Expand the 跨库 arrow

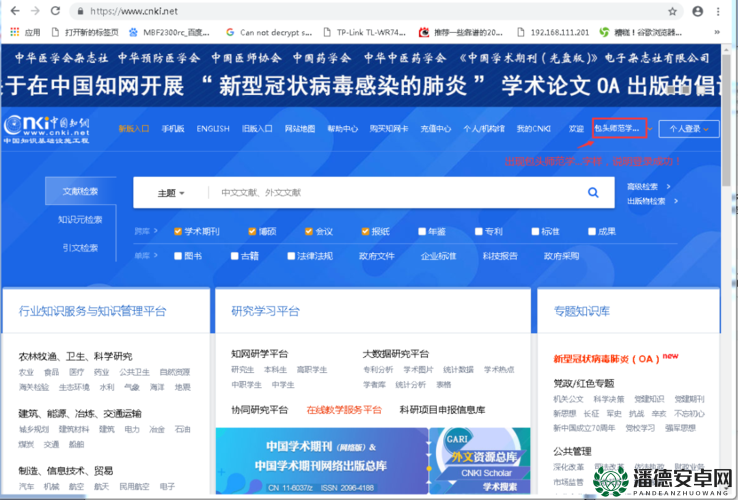tap(156, 231)
